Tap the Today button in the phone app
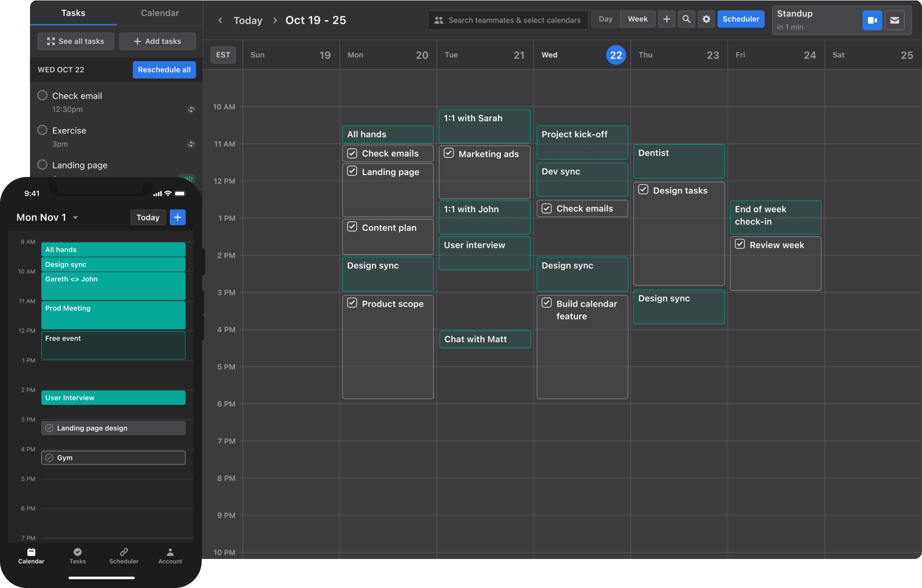 pos(148,217)
